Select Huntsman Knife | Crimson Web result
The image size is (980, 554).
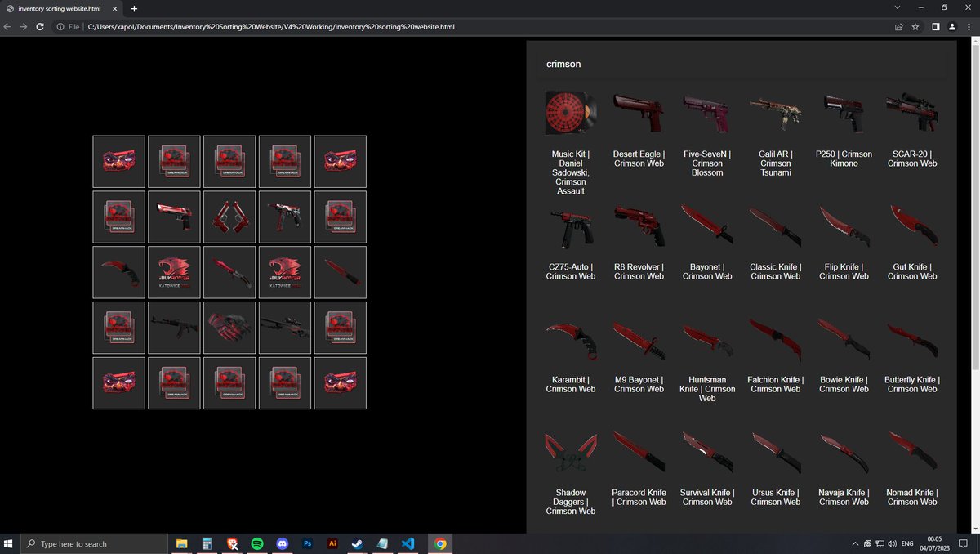click(x=707, y=360)
